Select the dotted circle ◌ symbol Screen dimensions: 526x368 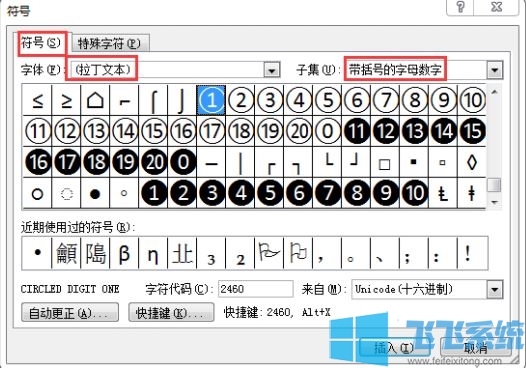pos(66,193)
